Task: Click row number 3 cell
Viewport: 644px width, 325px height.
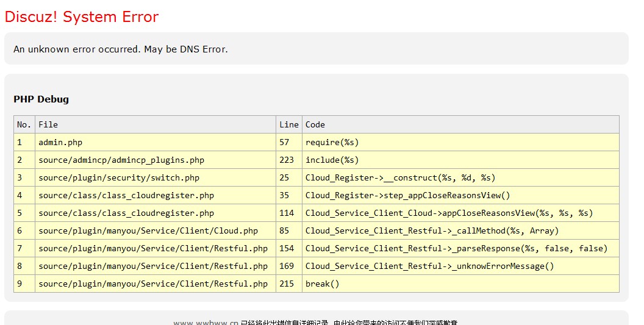Action: coord(24,177)
